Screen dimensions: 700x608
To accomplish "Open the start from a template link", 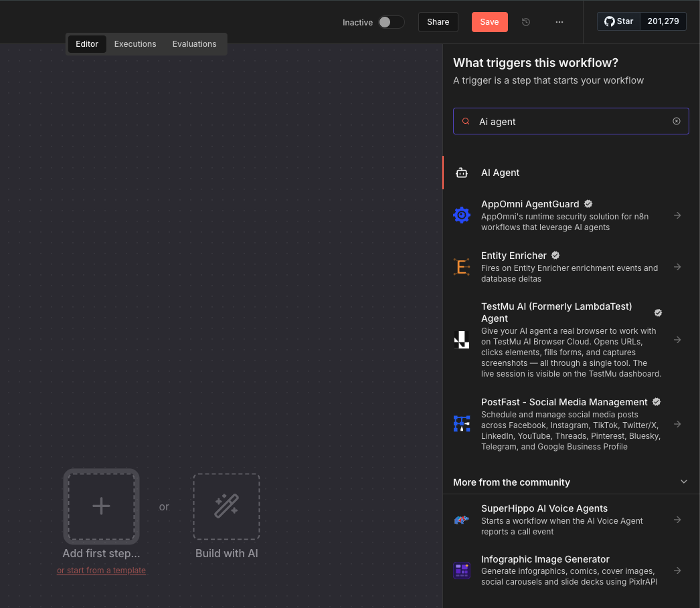I will 101,571.
